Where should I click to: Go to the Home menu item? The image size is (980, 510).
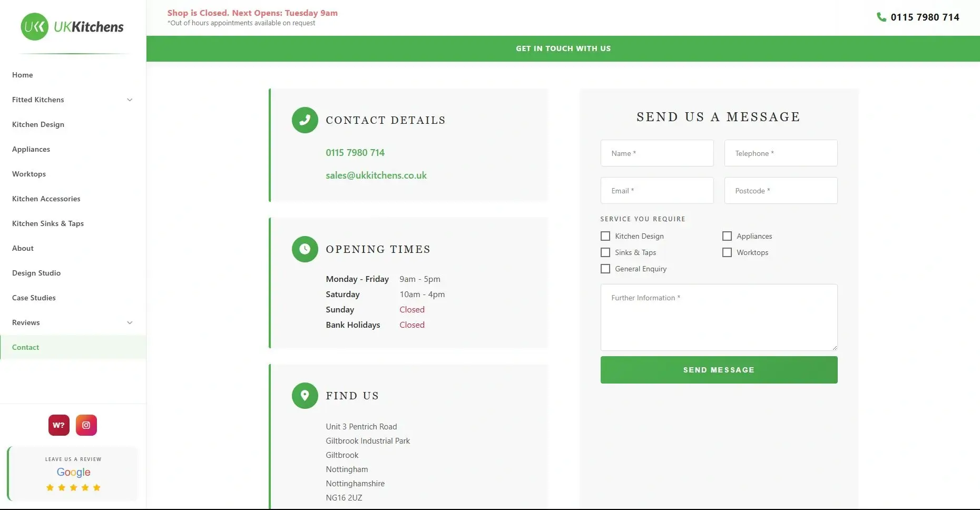[x=73, y=75]
